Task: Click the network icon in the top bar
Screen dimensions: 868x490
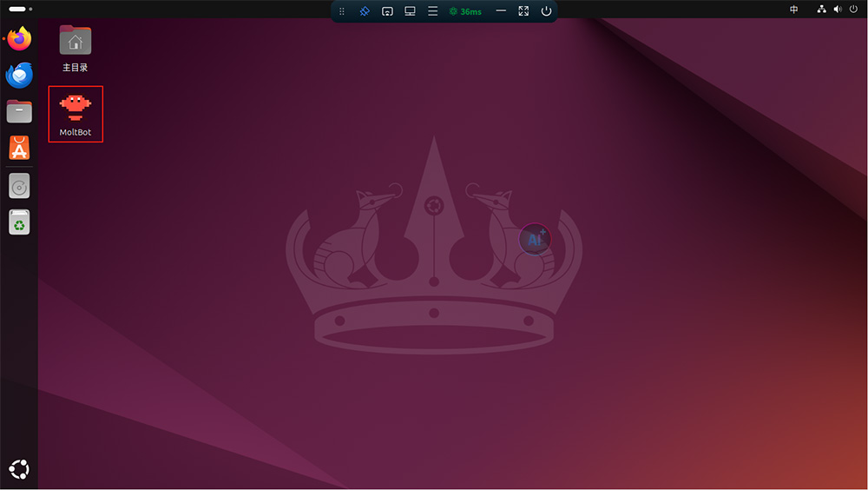Action: [821, 10]
